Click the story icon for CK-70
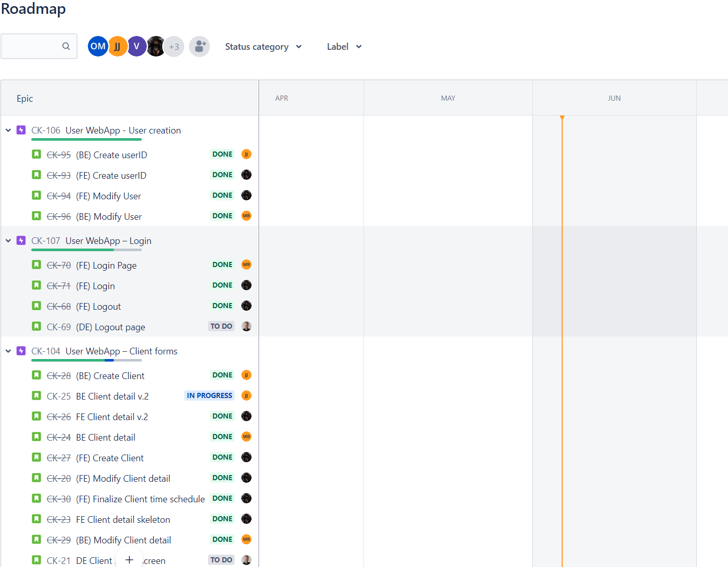This screenshot has height=567, width=728. click(36, 264)
